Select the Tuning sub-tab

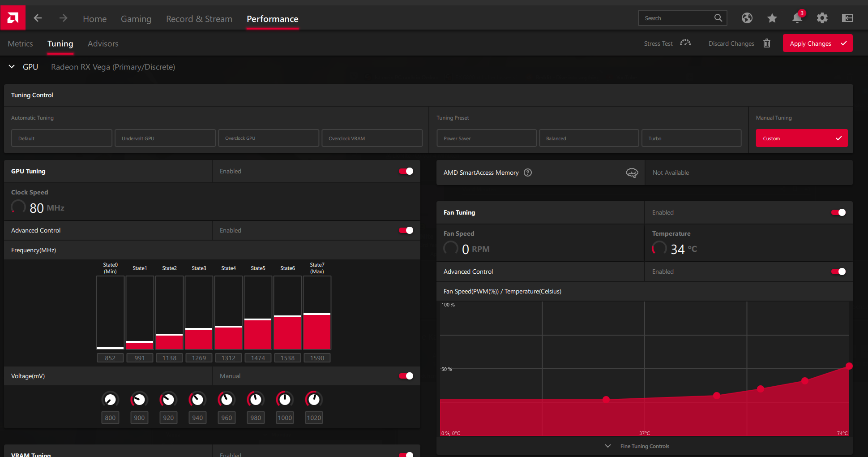click(60, 43)
